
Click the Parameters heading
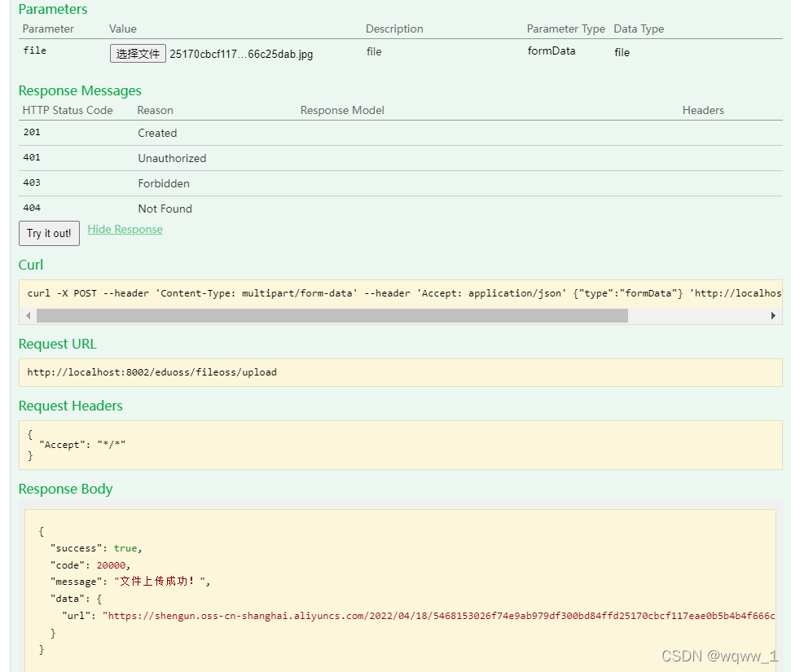pyautogui.click(x=52, y=9)
